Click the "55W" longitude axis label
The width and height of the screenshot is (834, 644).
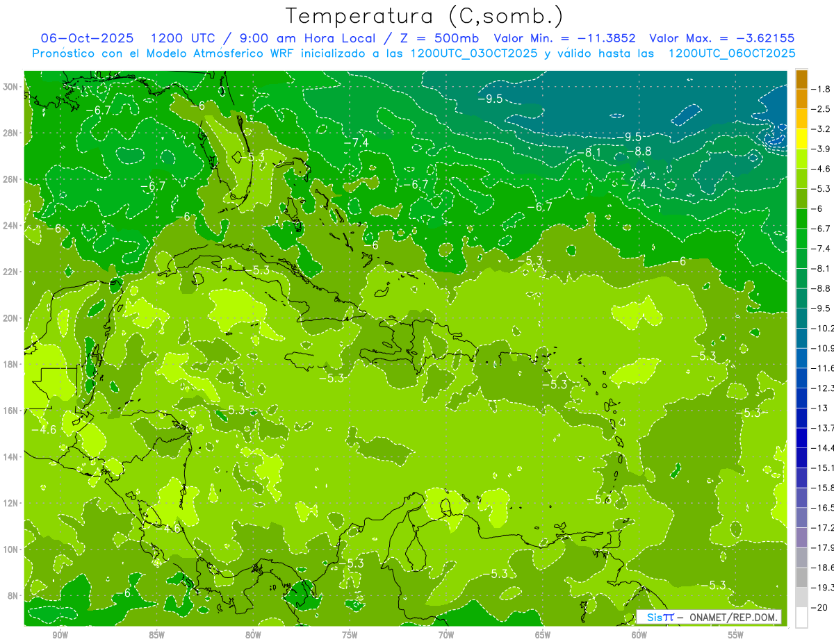736,634
